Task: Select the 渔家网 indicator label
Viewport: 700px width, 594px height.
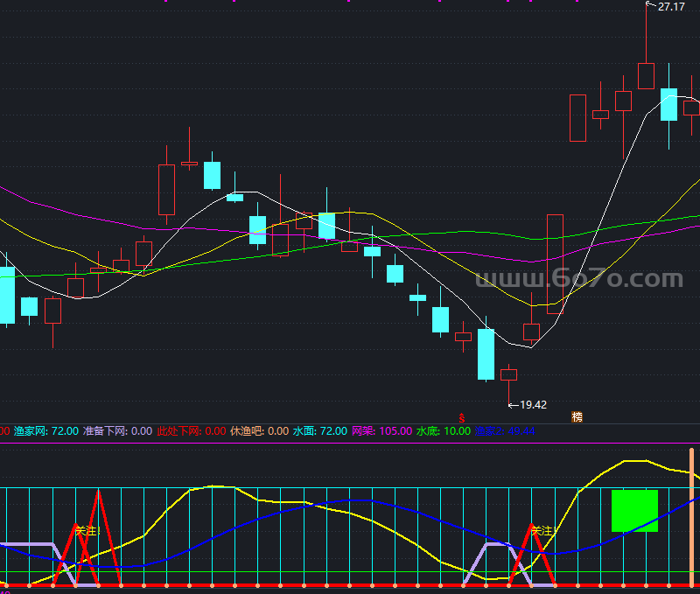Action: click(46, 431)
